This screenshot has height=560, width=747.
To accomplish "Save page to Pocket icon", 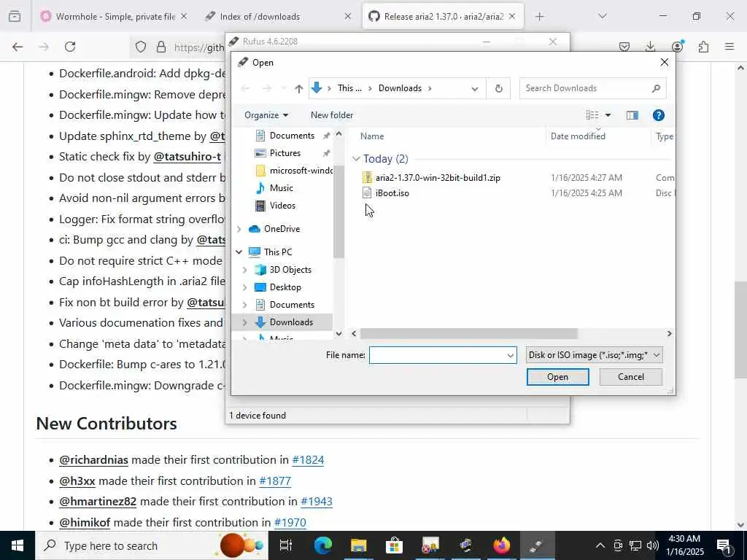I will [x=624, y=47].
